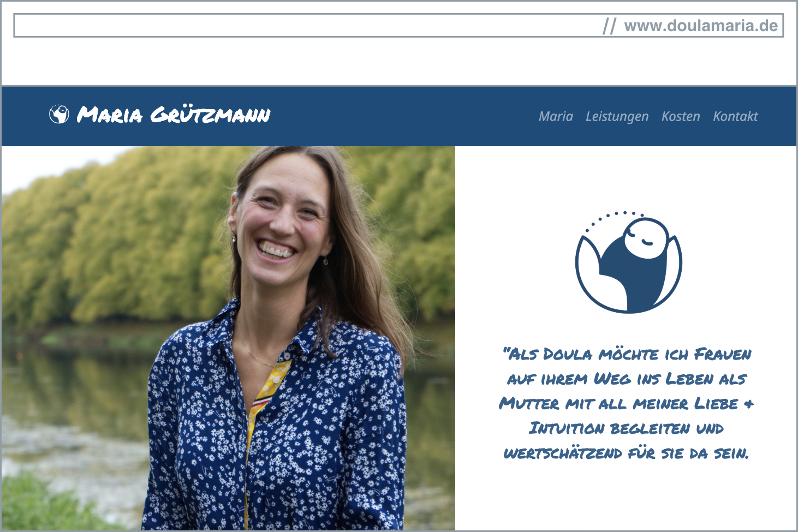Open the Kosten navigation link

click(x=680, y=116)
